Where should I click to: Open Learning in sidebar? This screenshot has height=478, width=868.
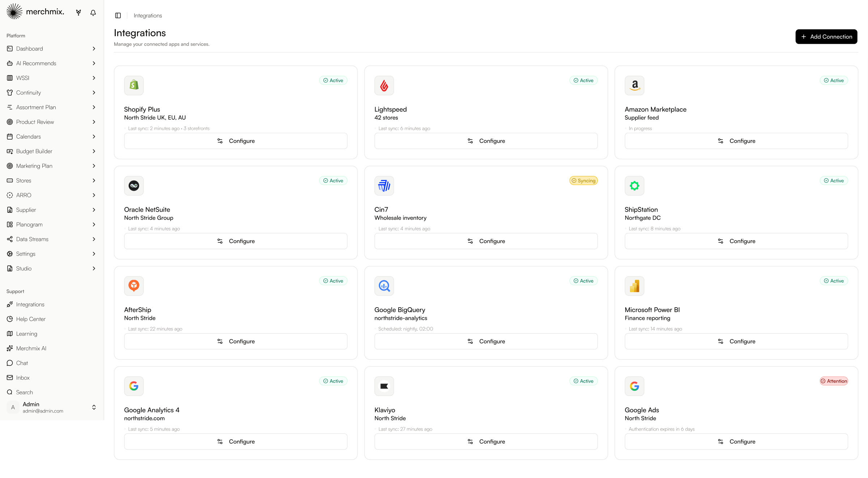[52, 334]
